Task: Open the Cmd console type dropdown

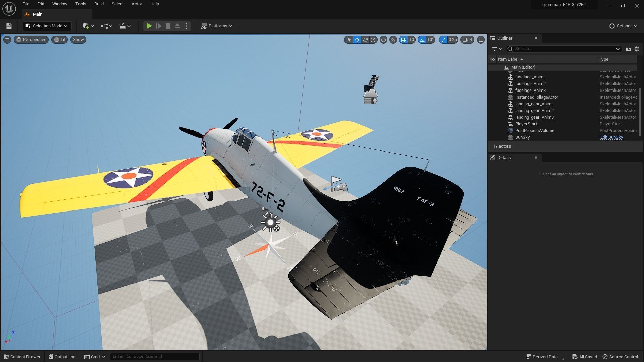Action: tap(95, 357)
